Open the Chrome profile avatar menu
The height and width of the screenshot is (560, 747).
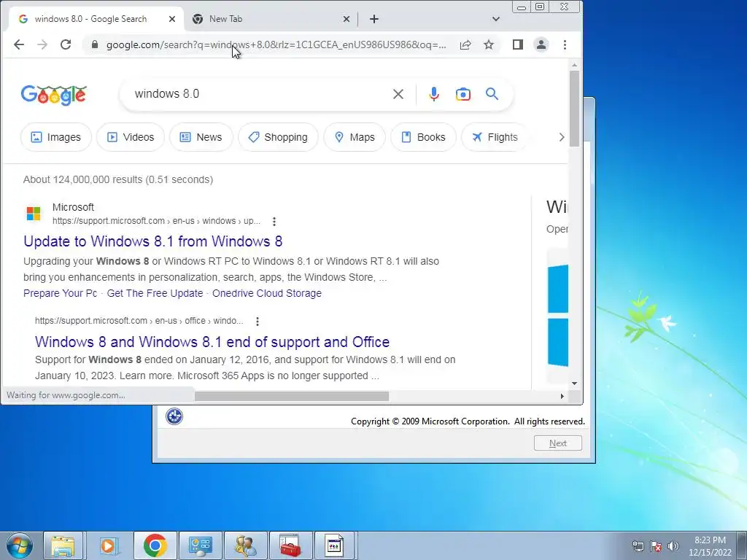[541, 44]
